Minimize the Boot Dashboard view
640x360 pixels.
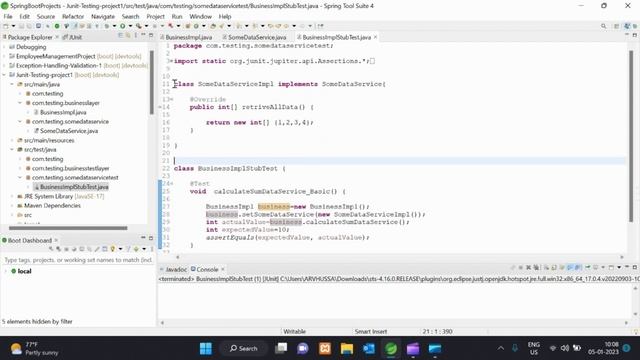tap(143, 238)
